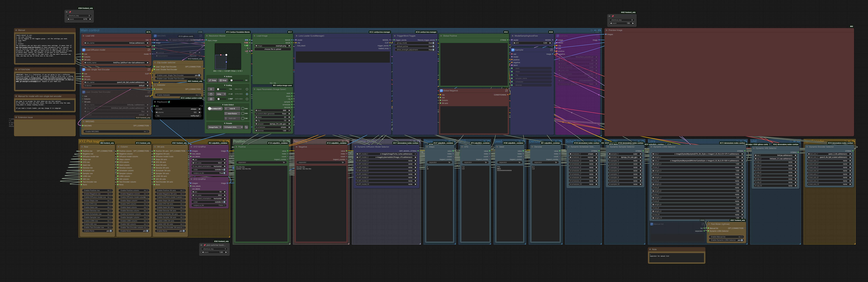Image resolution: width=868 pixels, height=282 pixels.
Task: Click the subgraph icon on Manual list node
Action: coord(652,224)
